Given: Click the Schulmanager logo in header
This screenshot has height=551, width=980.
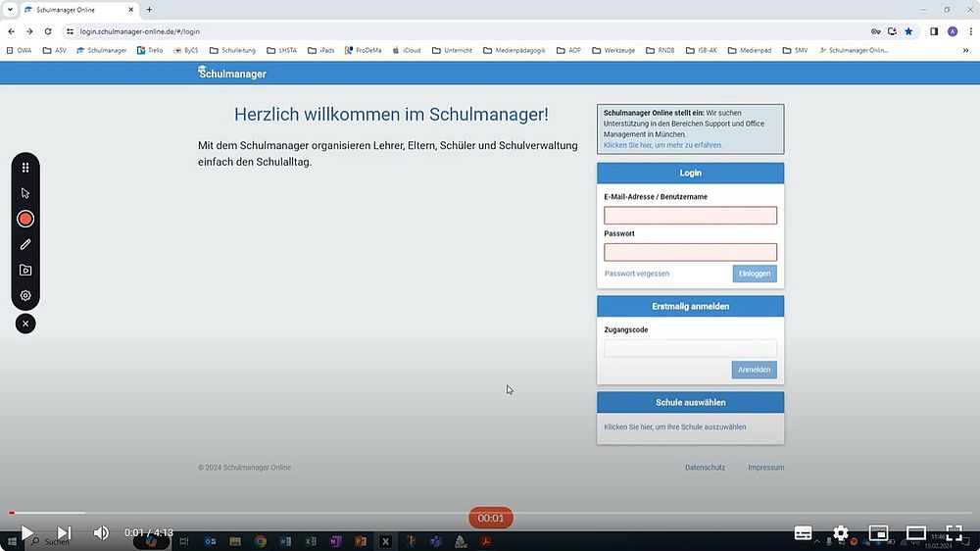Looking at the screenshot, I should tap(232, 73).
